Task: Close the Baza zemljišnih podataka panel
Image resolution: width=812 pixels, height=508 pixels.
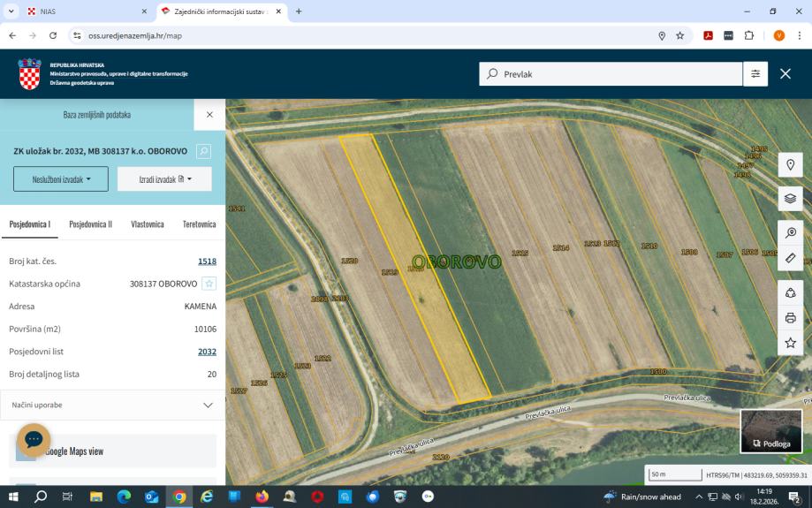Action: click(209, 115)
